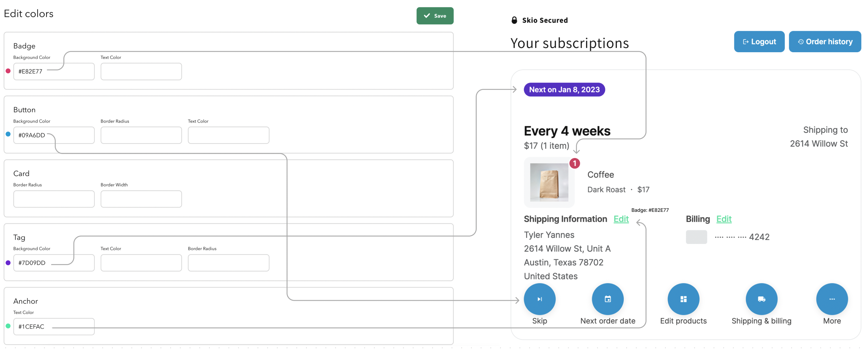Focus the Badge Text Color field
868x349 pixels.
click(x=141, y=71)
